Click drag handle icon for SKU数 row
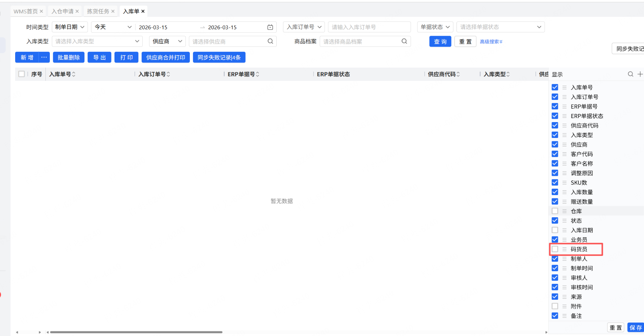This screenshot has width=644, height=336. (565, 183)
